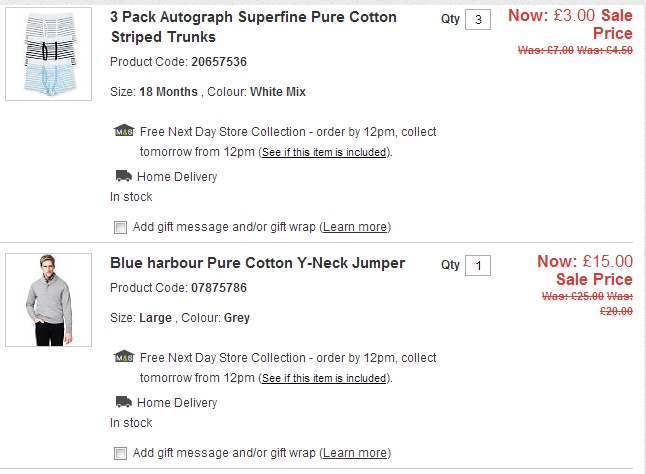
Task: Open Blue harbour Y-Neck Jumper product title
Action: (257, 263)
